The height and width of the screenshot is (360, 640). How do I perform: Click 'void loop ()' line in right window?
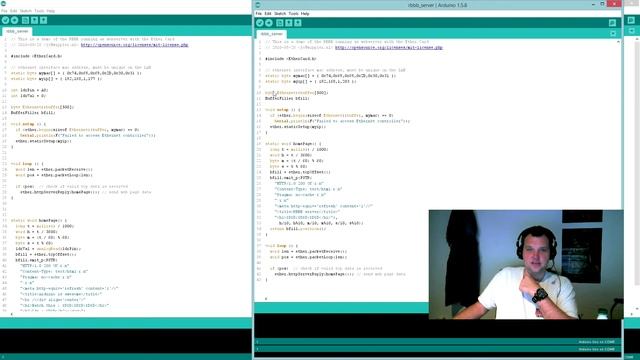[x=281, y=246]
